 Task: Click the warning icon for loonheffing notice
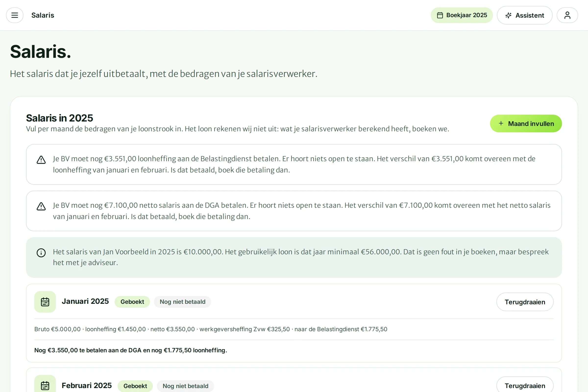pyautogui.click(x=41, y=160)
